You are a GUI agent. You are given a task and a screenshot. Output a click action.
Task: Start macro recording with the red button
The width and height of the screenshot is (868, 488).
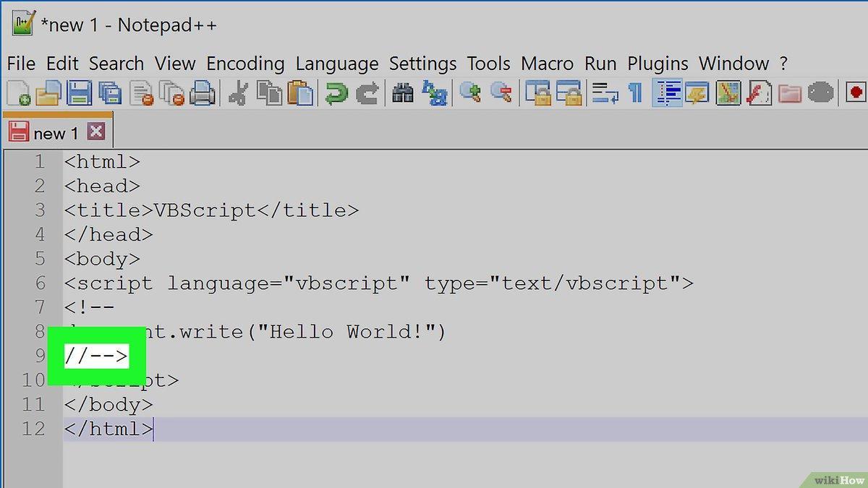click(857, 93)
